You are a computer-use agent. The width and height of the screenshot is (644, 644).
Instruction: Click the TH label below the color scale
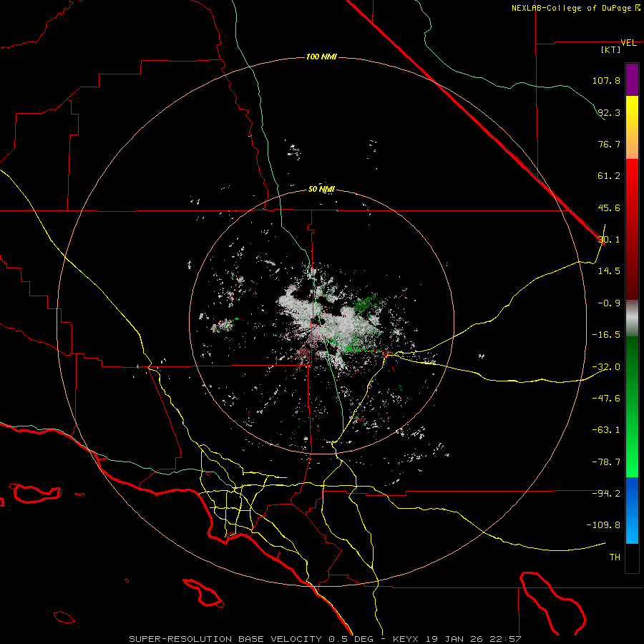point(615,557)
